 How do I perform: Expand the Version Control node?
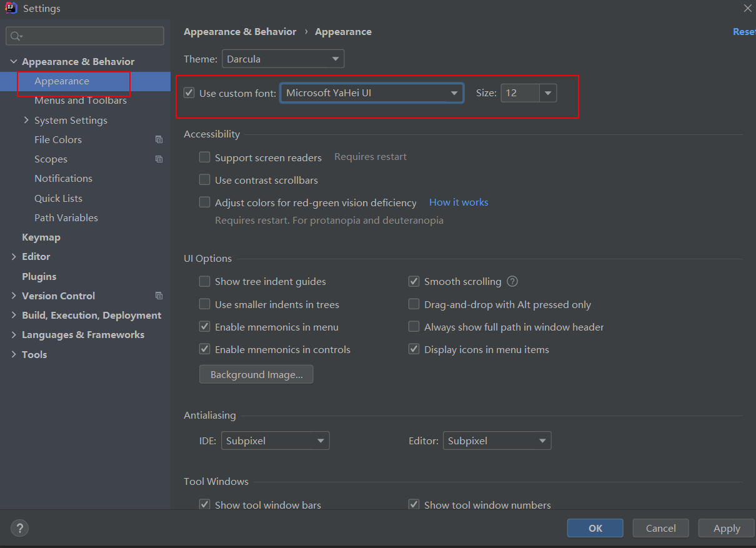[x=14, y=296]
